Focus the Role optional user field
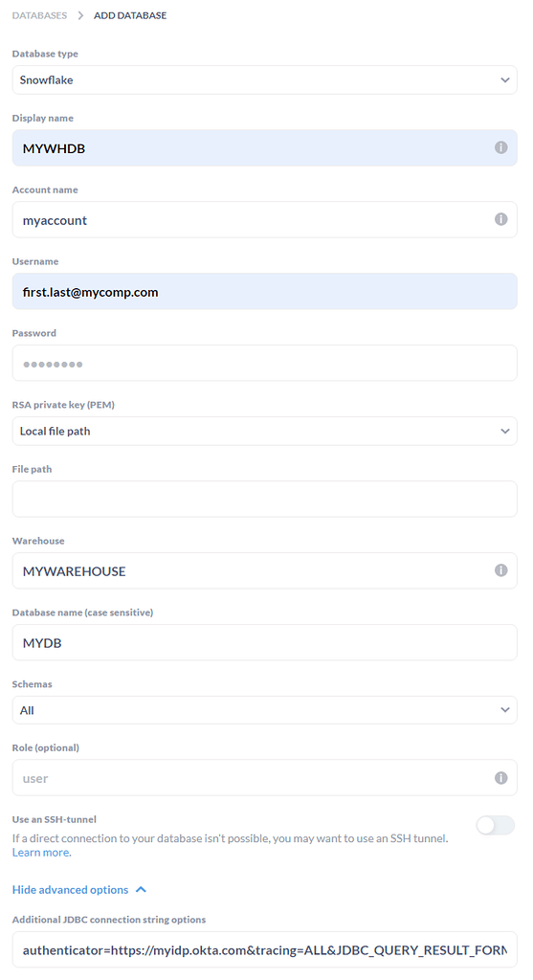Screen dimensions: 533x980 coord(264,778)
